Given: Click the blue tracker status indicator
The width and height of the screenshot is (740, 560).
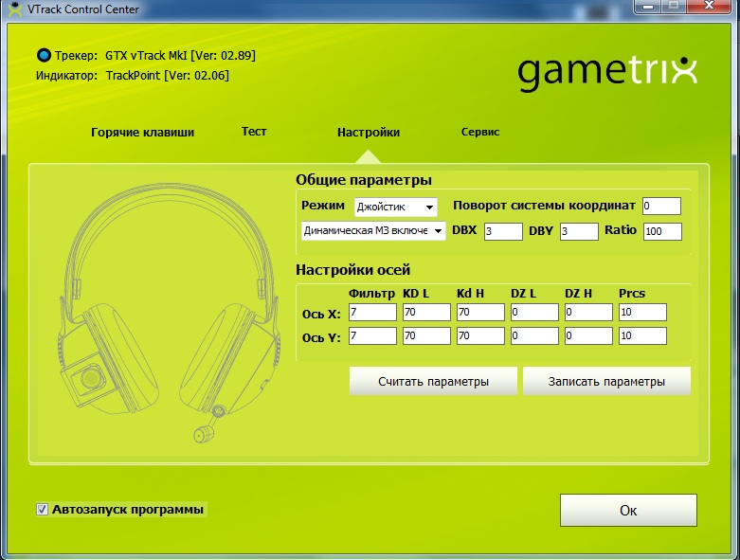Looking at the screenshot, I should coord(44,56).
